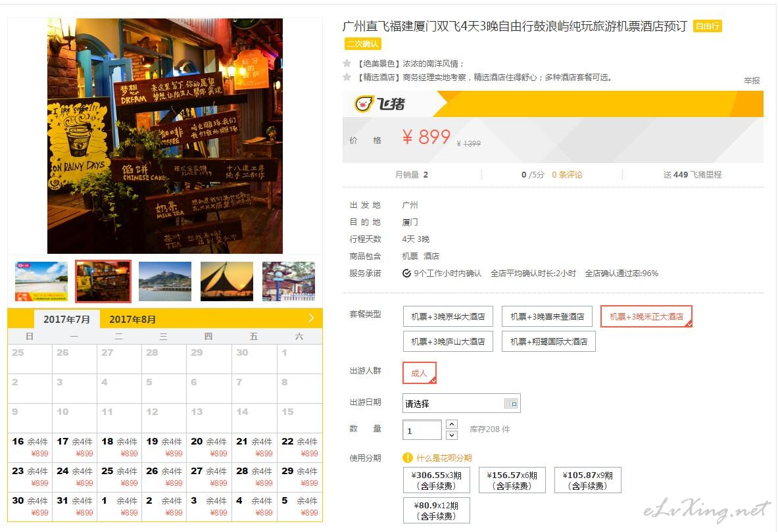Select the pavilion thumbnail image
The image size is (778, 532).
click(x=288, y=281)
